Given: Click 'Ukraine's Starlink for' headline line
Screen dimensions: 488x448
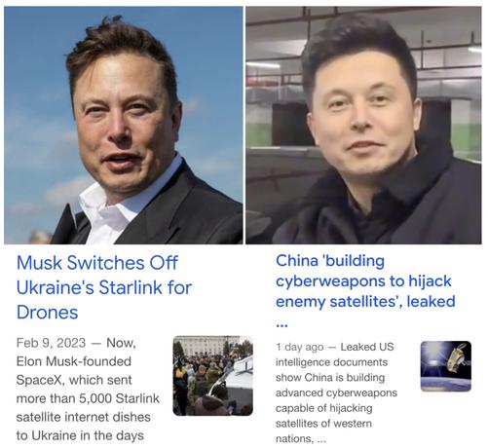Looking at the screenshot, I should pyautogui.click(x=104, y=287).
